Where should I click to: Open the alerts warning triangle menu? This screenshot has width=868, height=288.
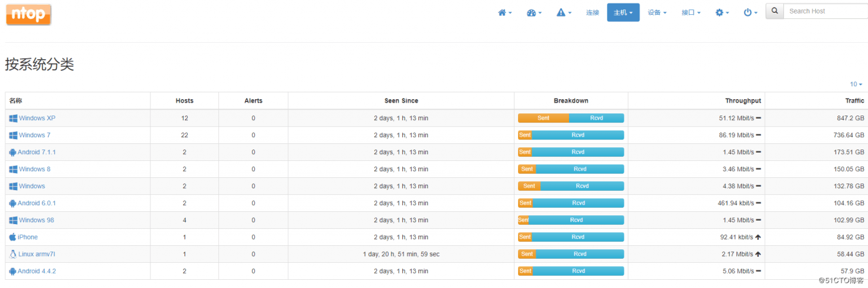[x=564, y=12]
